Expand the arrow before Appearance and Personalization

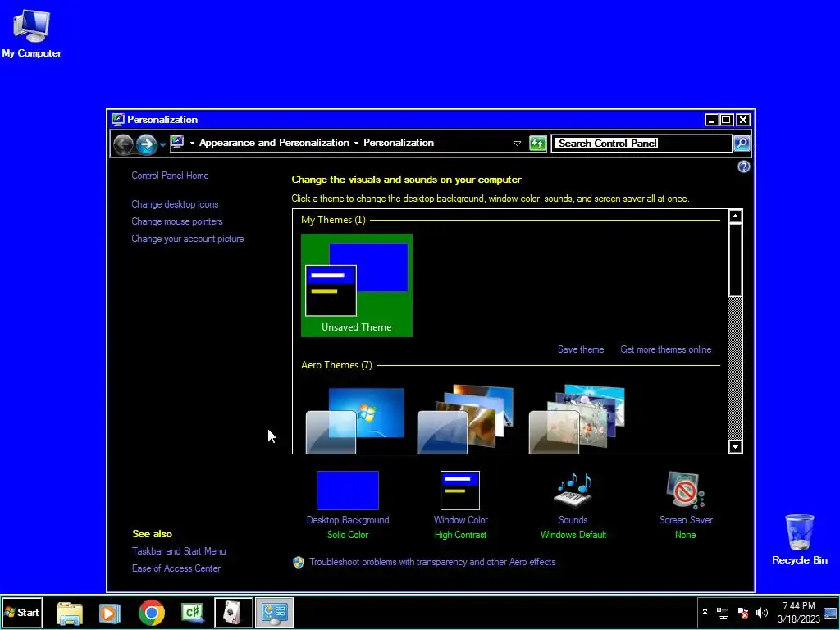192,143
